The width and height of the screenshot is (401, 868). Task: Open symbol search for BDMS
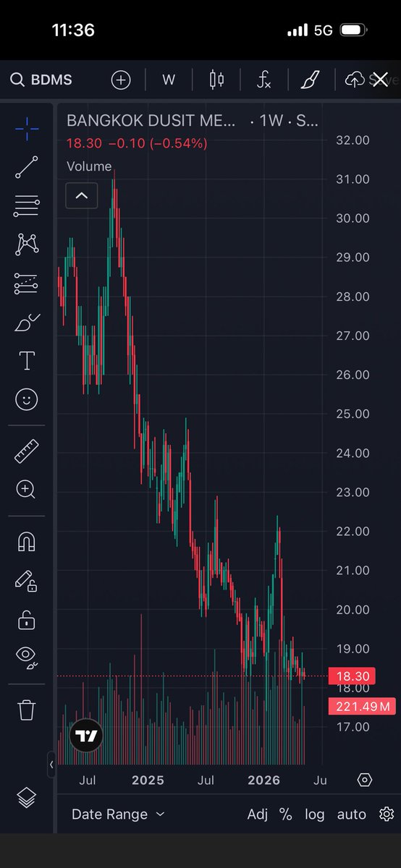pos(41,80)
